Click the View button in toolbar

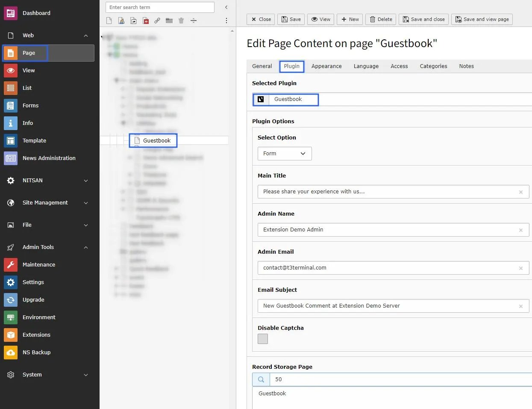(x=321, y=19)
